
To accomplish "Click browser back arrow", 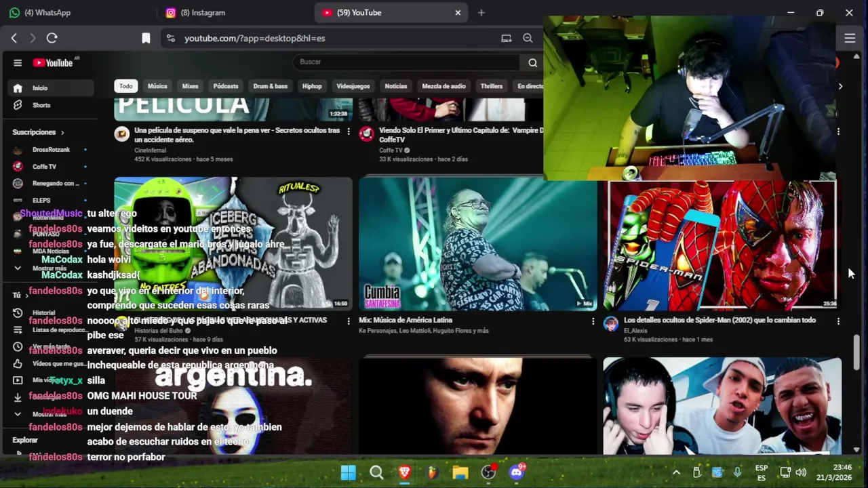I will (14, 38).
